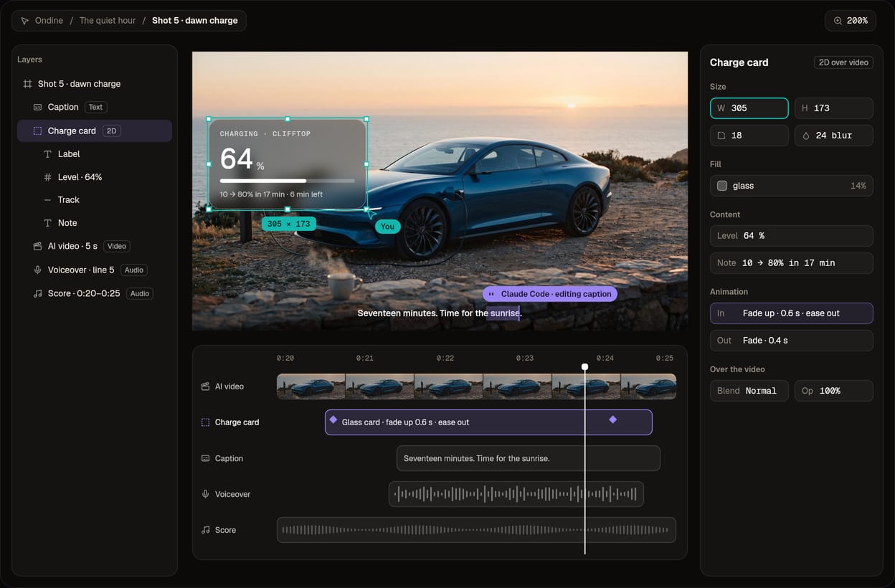Click the Level 64 % content field

pos(791,236)
